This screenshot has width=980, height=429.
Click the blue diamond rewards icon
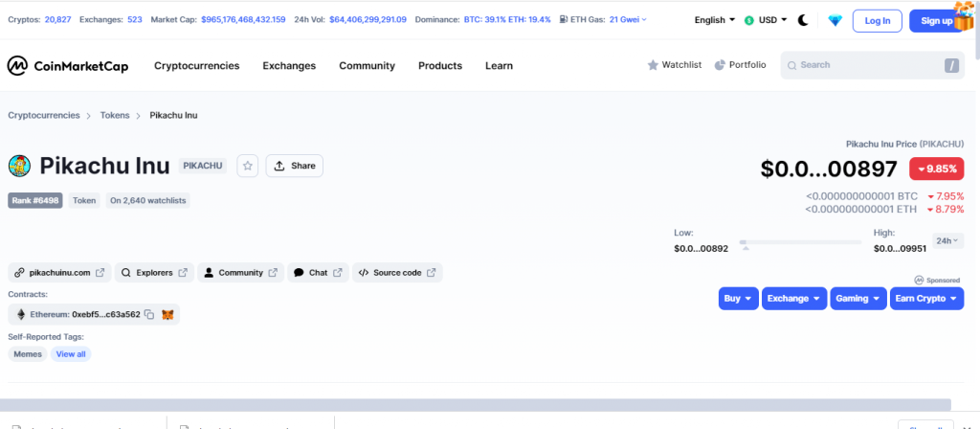(835, 20)
